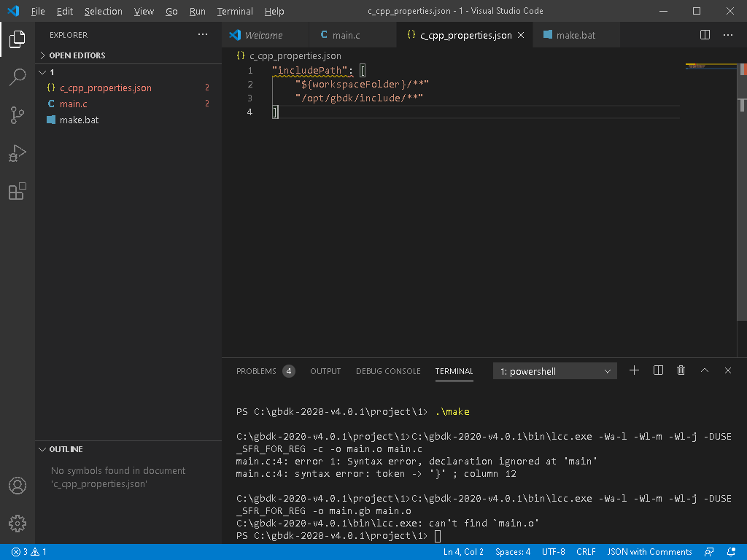Open the View menu
Viewport: 747px width, 560px height.
(144, 11)
